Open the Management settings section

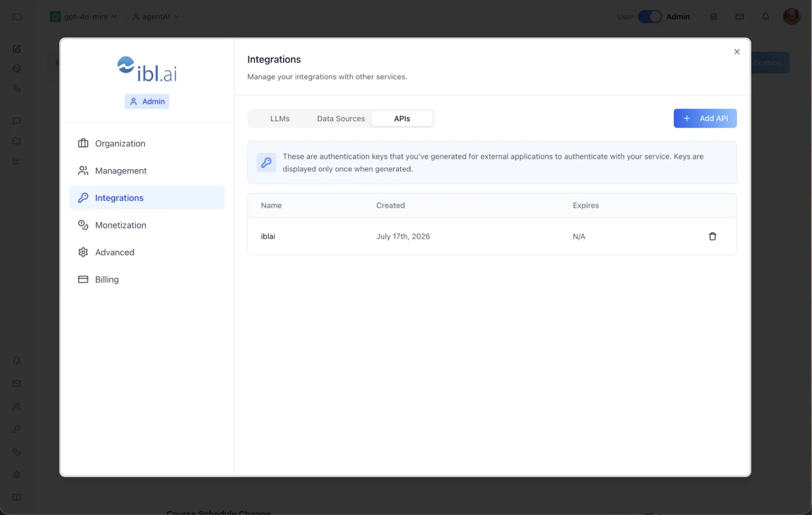[x=147, y=171]
